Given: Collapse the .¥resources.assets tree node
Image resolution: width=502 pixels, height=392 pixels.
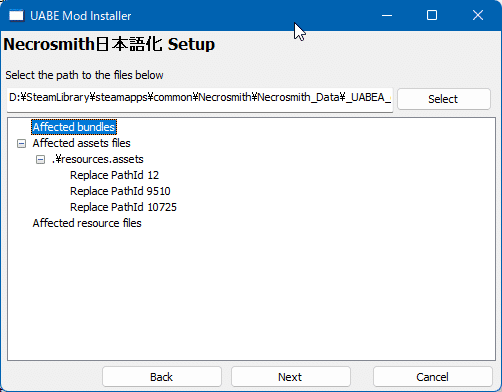Looking at the screenshot, I should pyautogui.click(x=40, y=160).
